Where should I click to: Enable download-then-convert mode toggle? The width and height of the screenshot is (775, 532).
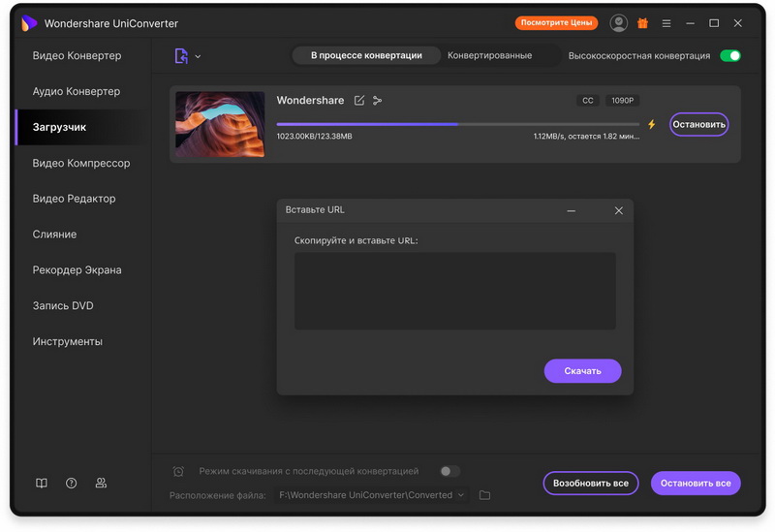[x=449, y=471]
